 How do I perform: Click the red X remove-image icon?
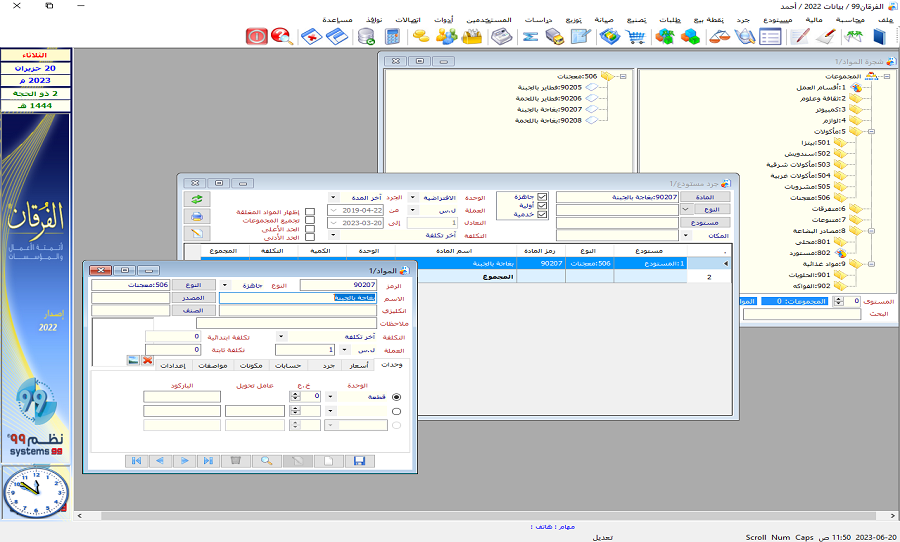coord(147,360)
